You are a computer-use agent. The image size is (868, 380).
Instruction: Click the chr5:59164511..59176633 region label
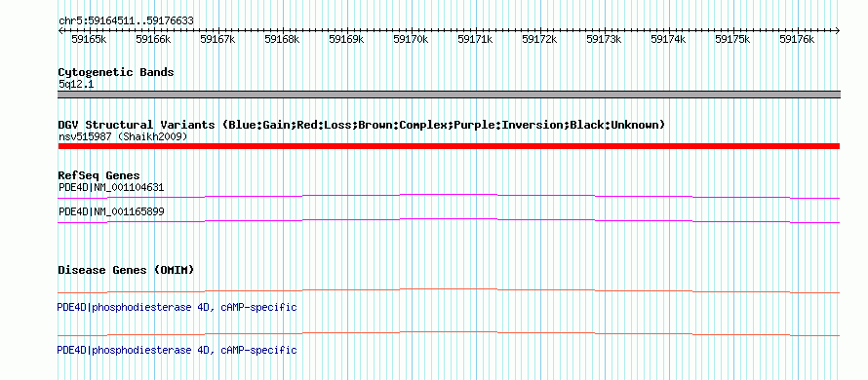(126, 21)
